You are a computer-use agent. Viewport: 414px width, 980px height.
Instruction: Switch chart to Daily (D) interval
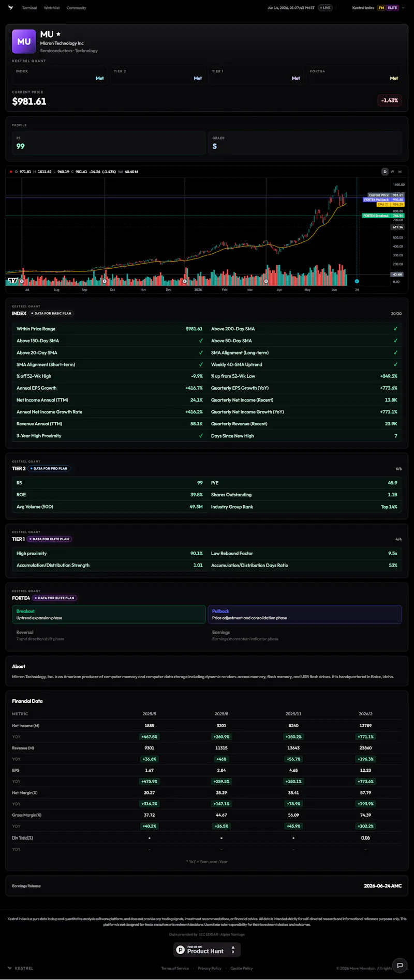coord(385,172)
